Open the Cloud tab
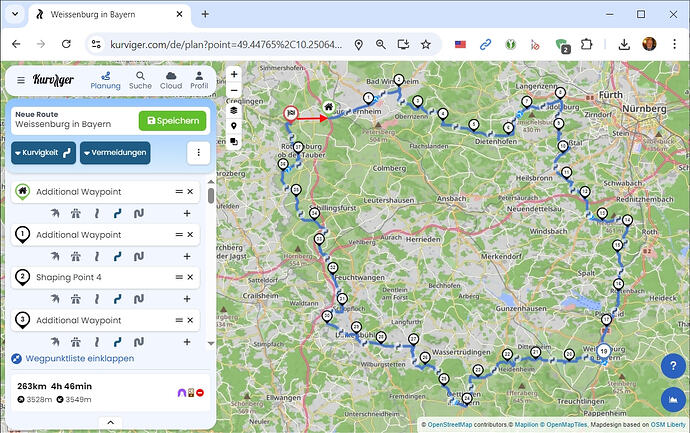 pyautogui.click(x=170, y=80)
